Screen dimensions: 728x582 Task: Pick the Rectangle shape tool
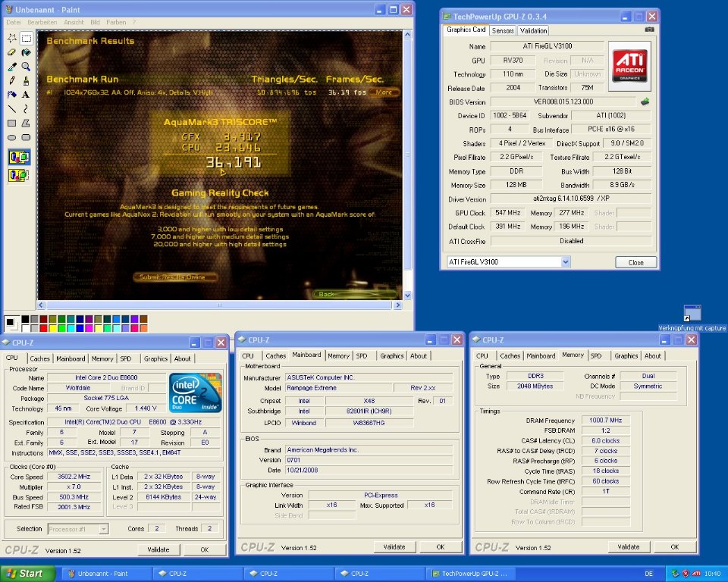[x=11, y=123]
